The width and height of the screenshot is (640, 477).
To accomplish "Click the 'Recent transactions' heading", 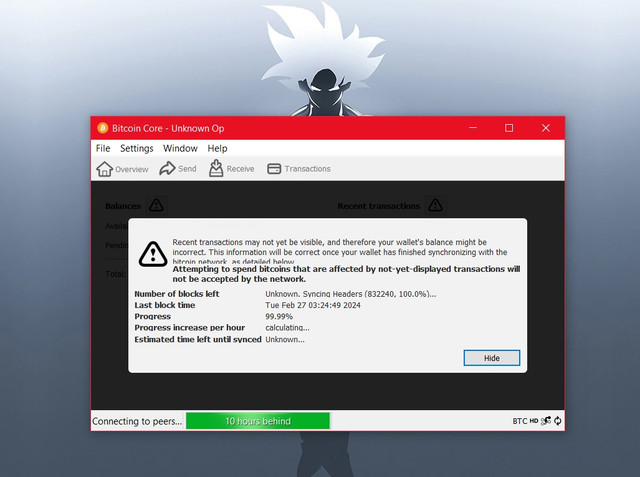I will coord(379,206).
